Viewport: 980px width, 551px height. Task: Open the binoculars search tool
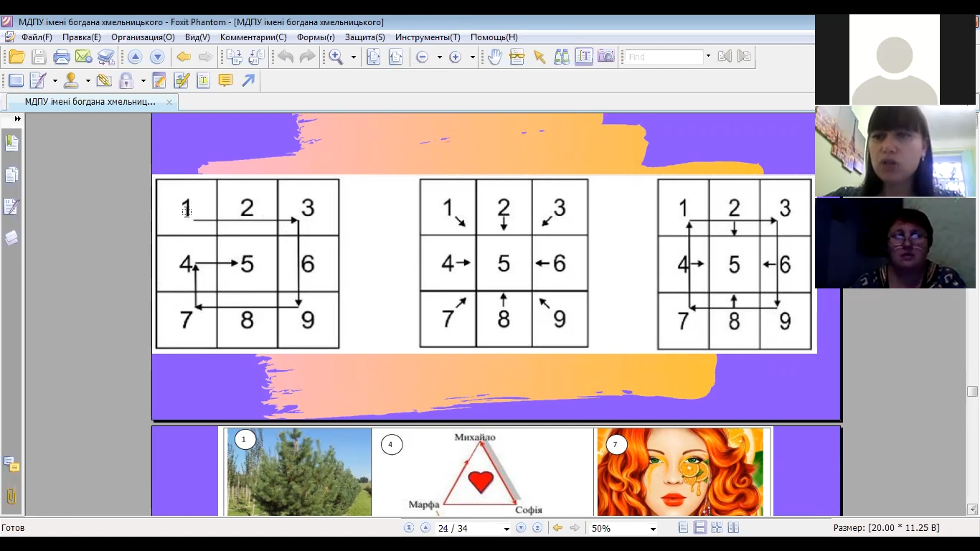pyautogui.click(x=561, y=57)
